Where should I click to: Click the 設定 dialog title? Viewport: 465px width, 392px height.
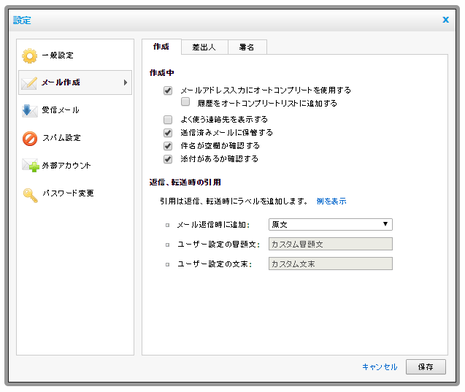click(22, 20)
